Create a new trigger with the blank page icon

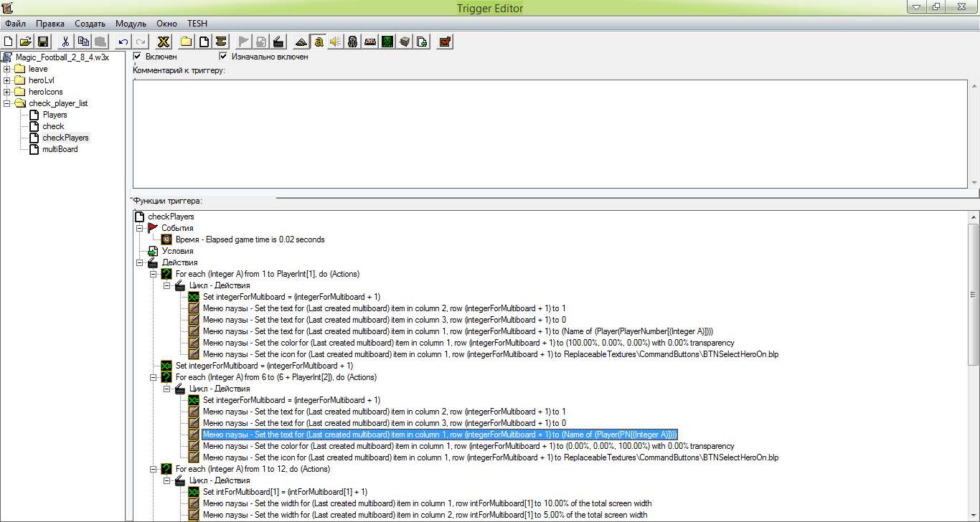204,42
